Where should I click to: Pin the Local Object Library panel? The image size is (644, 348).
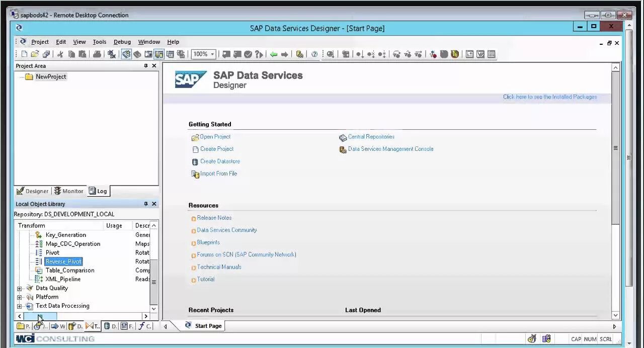tap(146, 204)
